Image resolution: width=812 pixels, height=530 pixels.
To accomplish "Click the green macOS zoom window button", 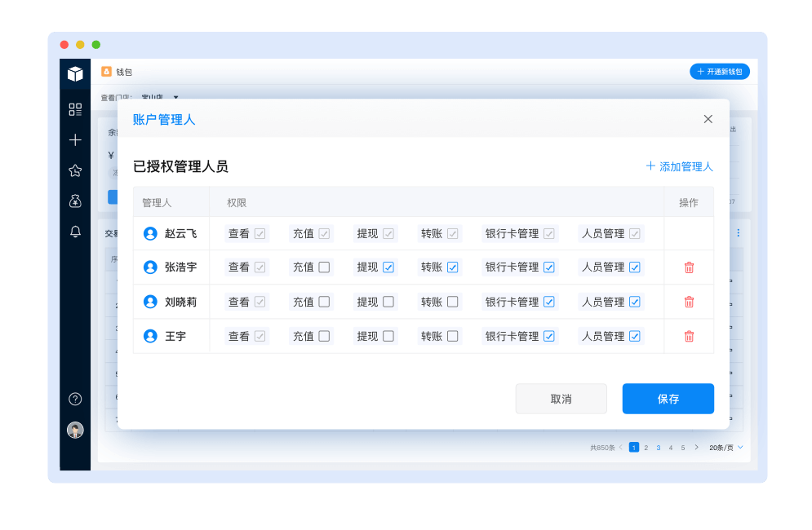I will 95,45.
